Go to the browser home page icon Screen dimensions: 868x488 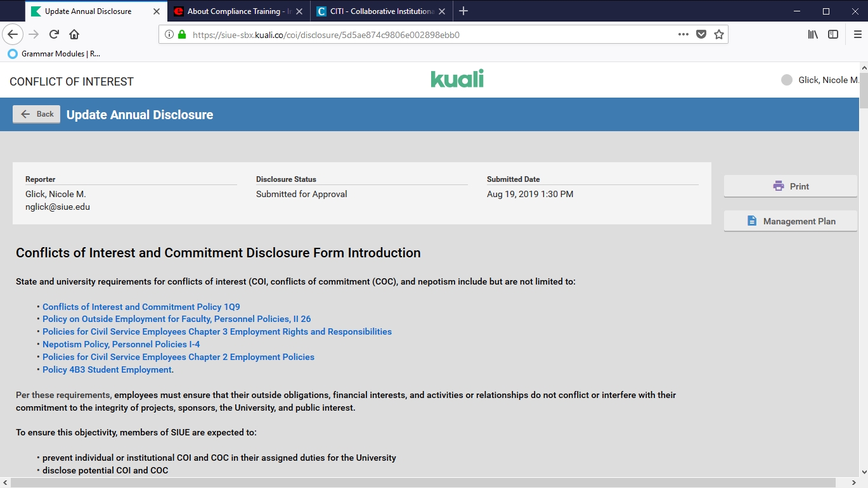pyautogui.click(x=74, y=35)
